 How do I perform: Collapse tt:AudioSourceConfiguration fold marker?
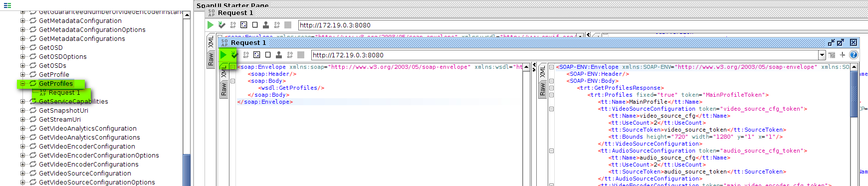pyautogui.click(x=551, y=151)
